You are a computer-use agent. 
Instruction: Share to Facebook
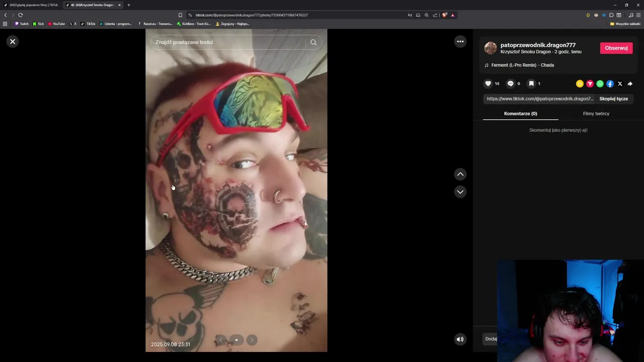(610, 84)
